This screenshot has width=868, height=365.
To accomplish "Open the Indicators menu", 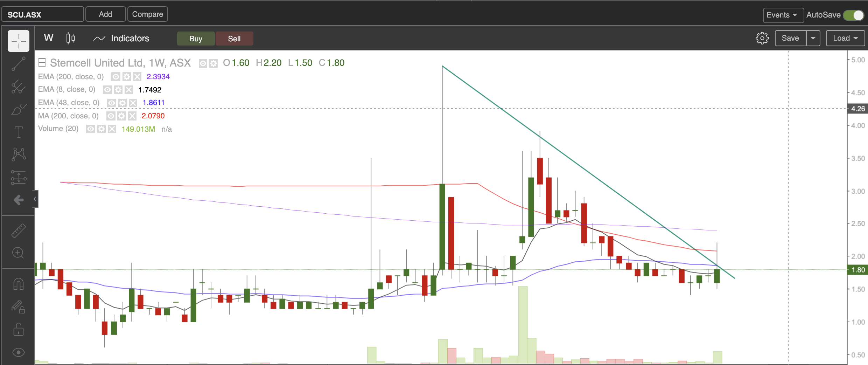I will point(121,38).
